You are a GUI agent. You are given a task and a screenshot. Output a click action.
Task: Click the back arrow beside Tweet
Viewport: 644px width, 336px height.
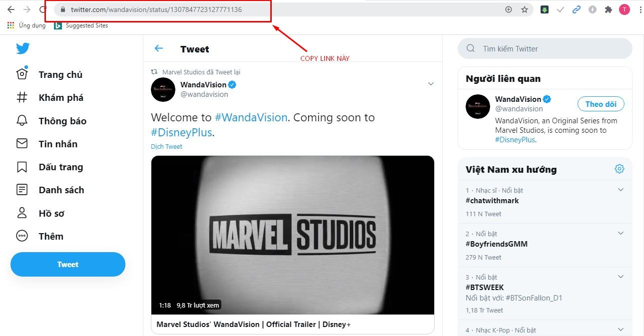tap(159, 48)
